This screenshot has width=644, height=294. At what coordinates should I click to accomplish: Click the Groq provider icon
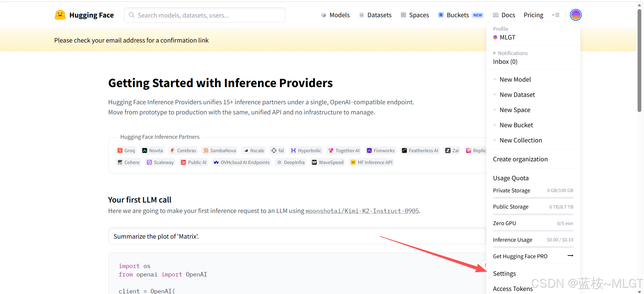click(120, 151)
